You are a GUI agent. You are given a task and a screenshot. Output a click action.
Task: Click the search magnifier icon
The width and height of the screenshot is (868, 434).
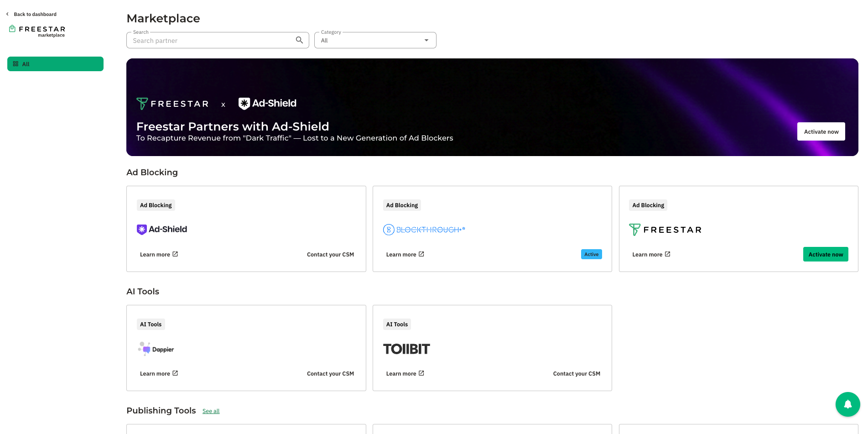pyautogui.click(x=299, y=40)
